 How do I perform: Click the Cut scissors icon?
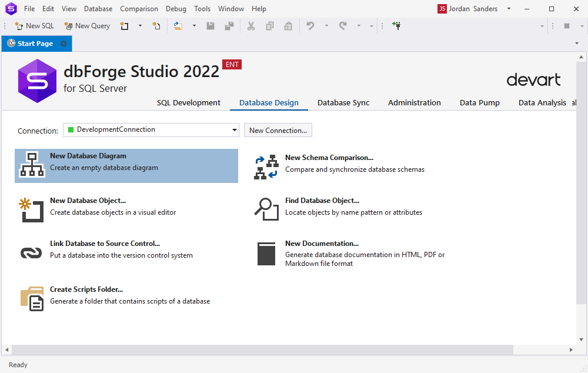coord(251,26)
